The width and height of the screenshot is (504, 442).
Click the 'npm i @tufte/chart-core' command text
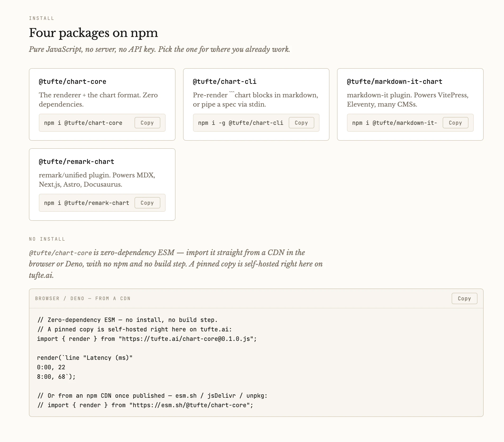click(83, 123)
